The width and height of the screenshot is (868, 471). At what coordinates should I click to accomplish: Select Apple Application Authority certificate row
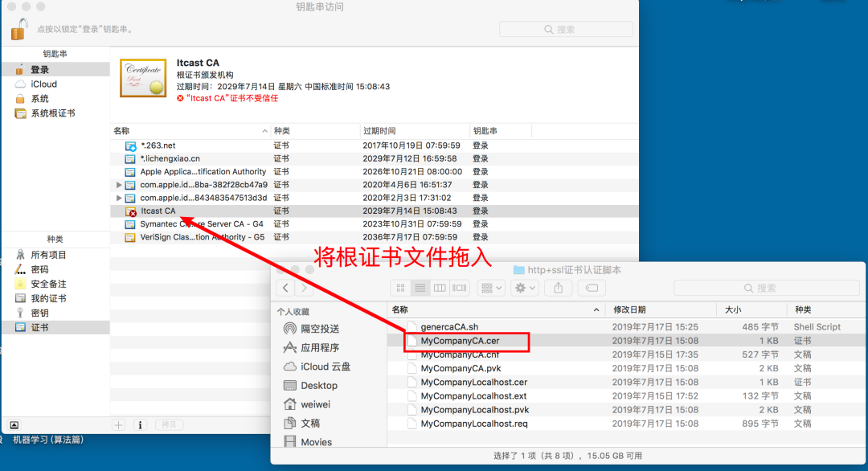point(375,171)
